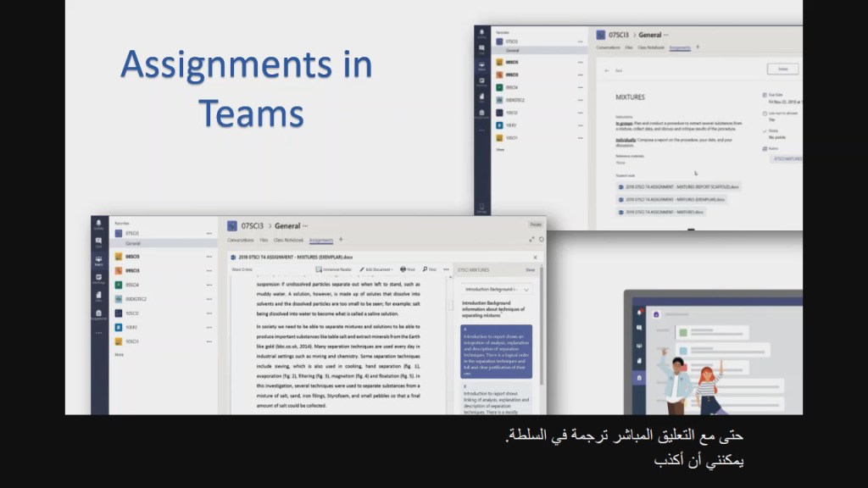Switch to Files tab in lower-left window
The width and height of the screenshot is (868, 488).
[264, 241]
